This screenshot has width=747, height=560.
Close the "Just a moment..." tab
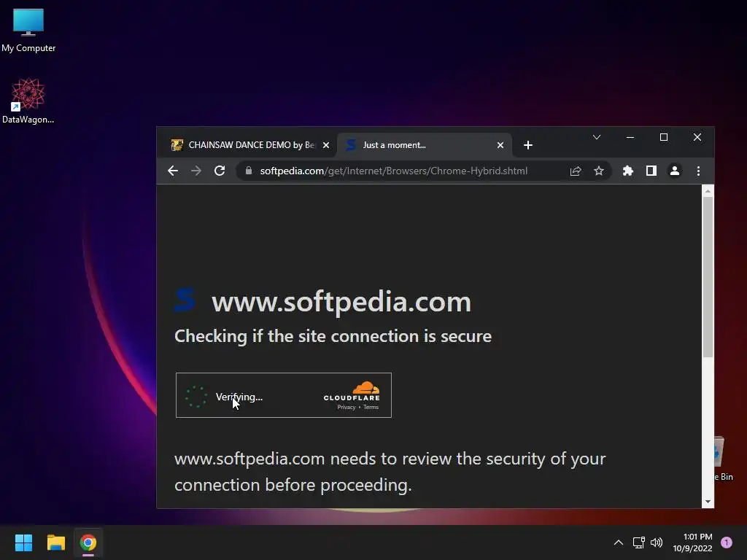(500, 145)
